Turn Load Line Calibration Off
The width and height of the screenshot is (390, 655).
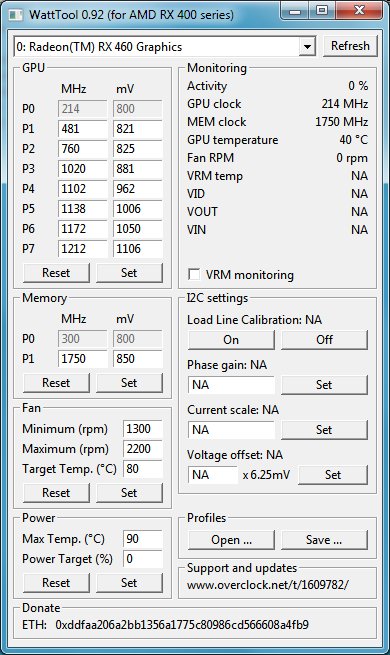324,340
